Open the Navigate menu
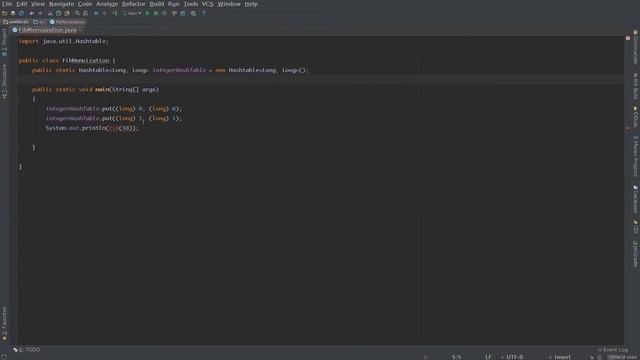640x360 pixels. 62,4
